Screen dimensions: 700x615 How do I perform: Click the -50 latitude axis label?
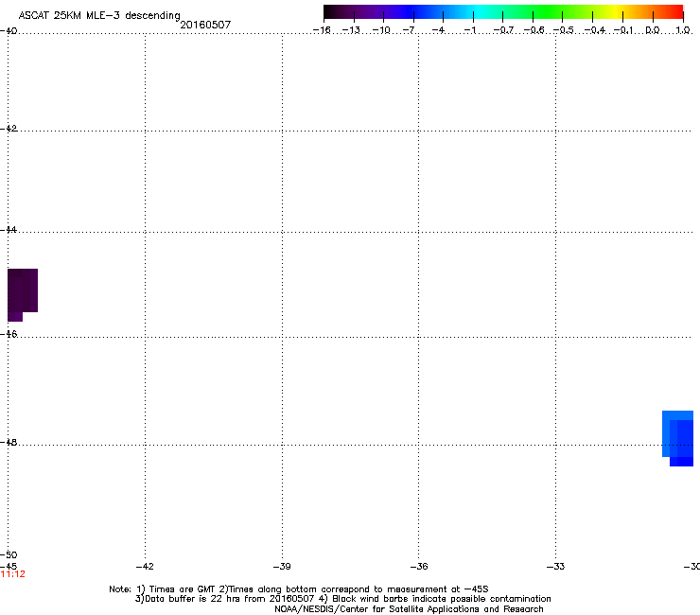coord(9,555)
